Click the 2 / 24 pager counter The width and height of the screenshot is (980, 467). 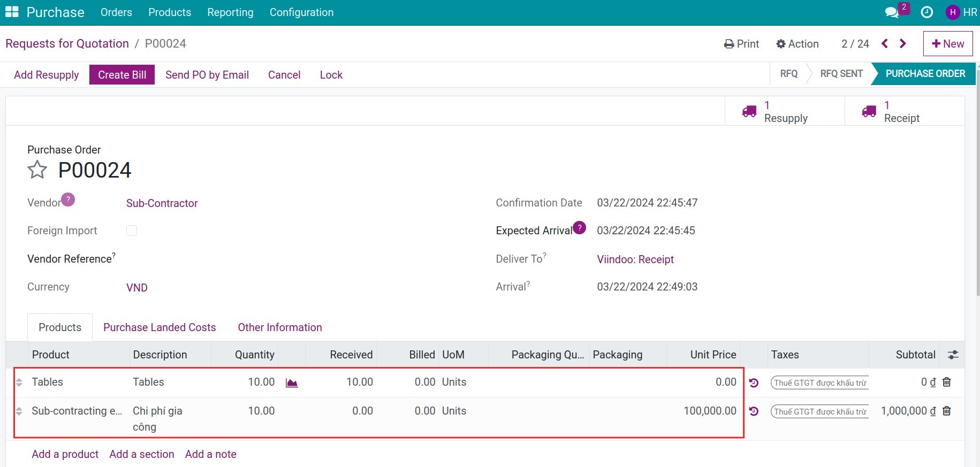click(855, 44)
